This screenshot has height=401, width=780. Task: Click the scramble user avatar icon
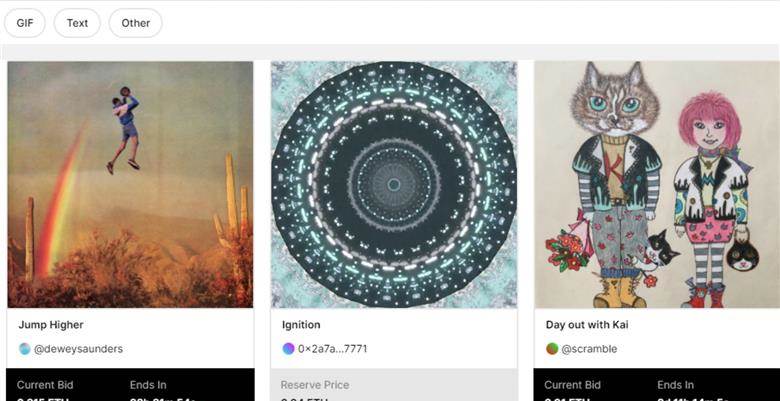[x=552, y=349]
